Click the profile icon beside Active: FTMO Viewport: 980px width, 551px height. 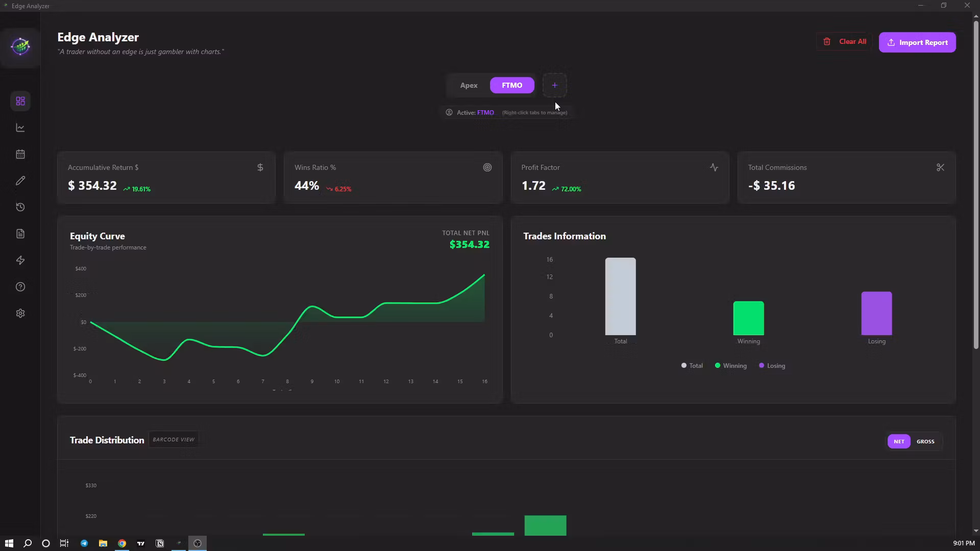click(x=449, y=112)
